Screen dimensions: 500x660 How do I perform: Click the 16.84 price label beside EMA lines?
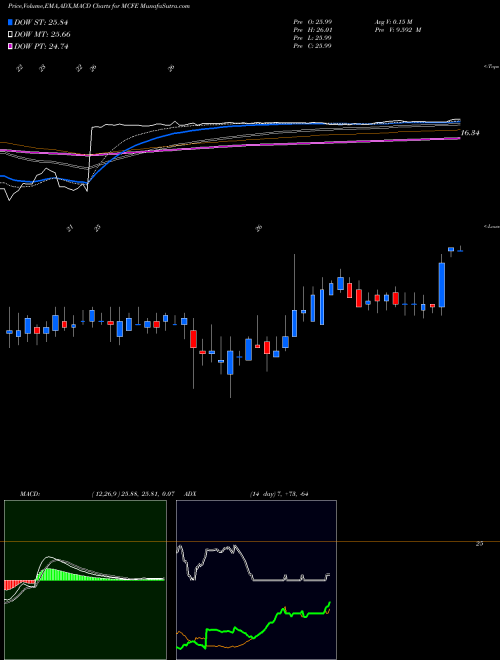(x=470, y=133)
